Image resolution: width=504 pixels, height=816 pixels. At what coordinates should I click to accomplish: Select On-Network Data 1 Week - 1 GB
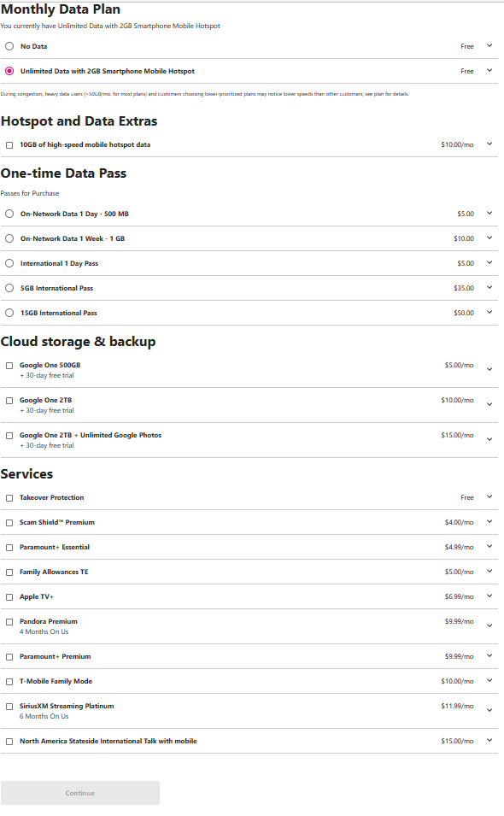point(9,238)
